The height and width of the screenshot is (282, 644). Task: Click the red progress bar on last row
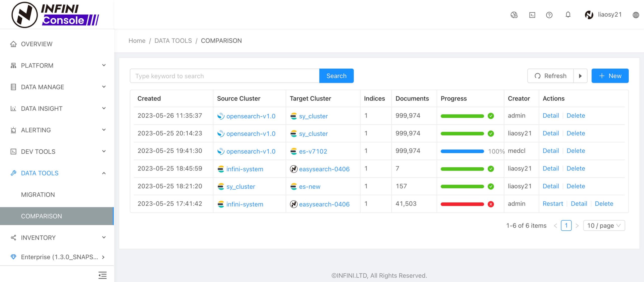pyautogui.click(x=462, y=204)
